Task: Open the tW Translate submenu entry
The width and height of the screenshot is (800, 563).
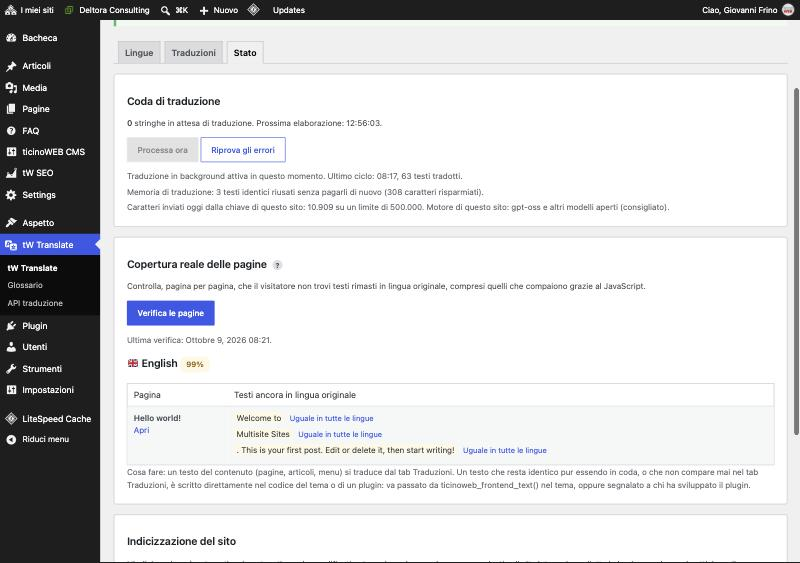Action: click(32, 268)
